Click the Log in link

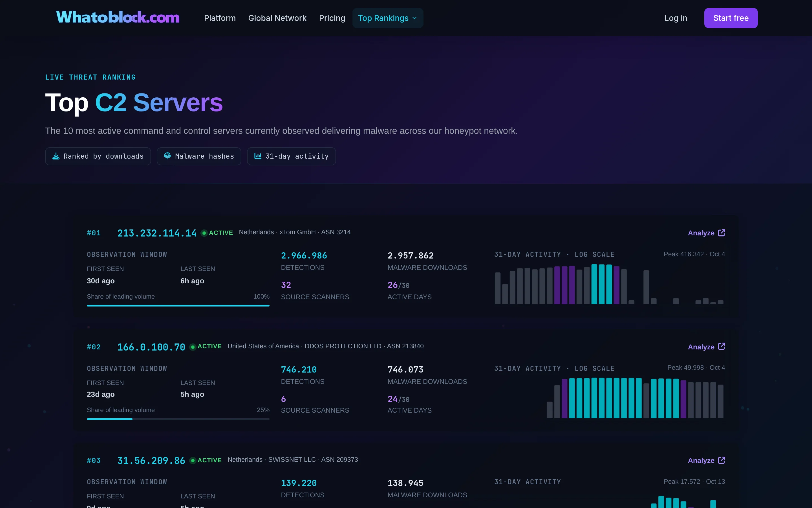click(676, 18)
